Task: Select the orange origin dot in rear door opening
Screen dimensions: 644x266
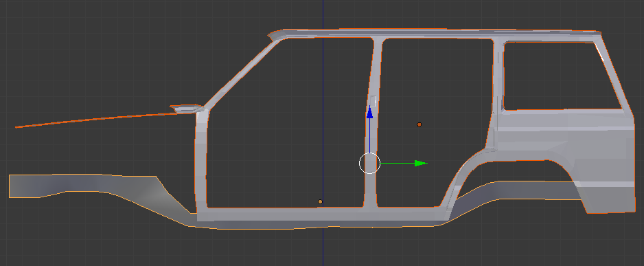Action: pyautogui.click(x=419, y=124)
